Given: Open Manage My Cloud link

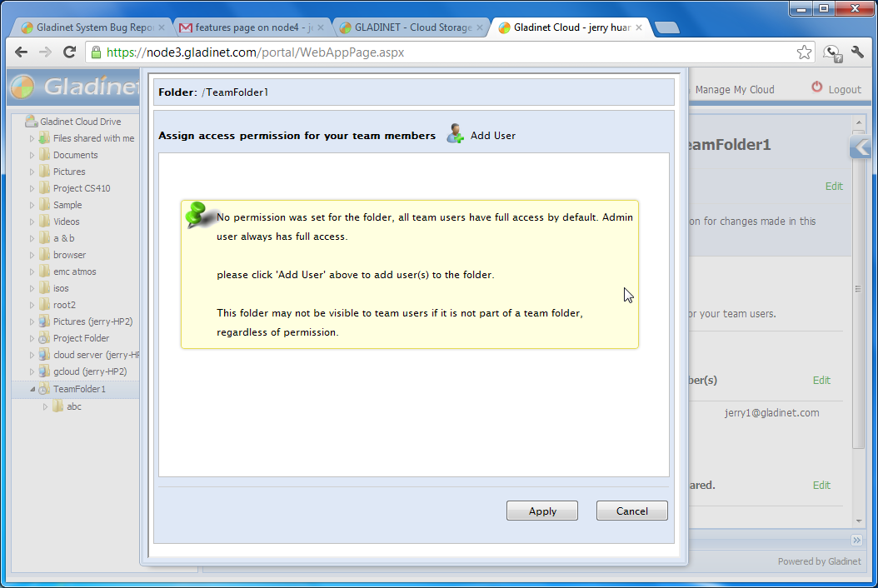Looking at the screenshot, I should [735, 90].
